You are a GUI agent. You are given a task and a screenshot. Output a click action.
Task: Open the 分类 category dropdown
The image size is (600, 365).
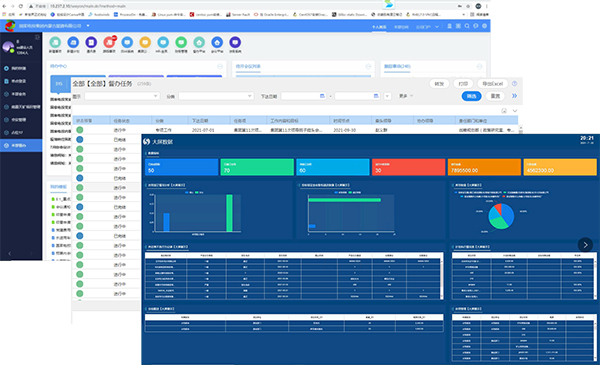[x=216, y=96]
